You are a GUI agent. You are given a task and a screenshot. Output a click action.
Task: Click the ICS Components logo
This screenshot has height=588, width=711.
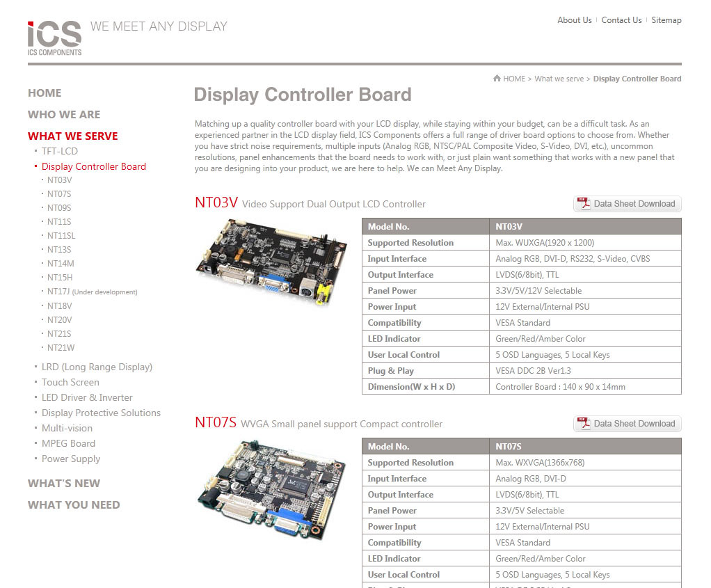coord(54,38)
